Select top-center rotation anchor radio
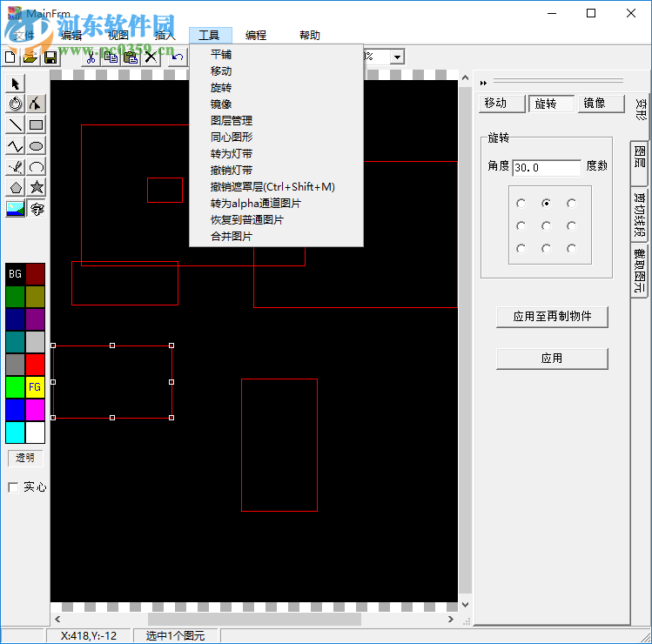The image size is (652, 644). tap(546, 204)
